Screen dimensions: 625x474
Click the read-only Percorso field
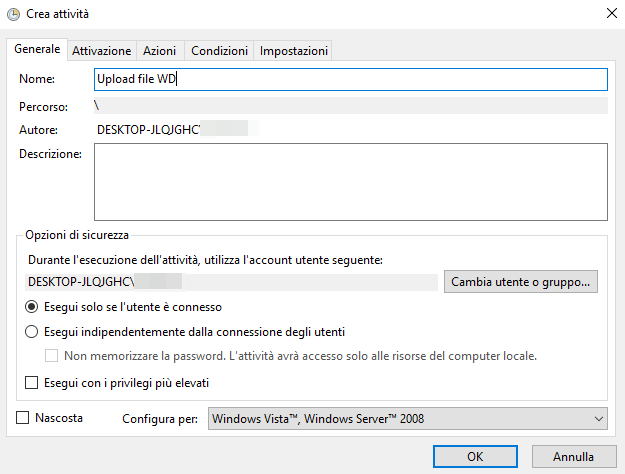pos(350,105)
